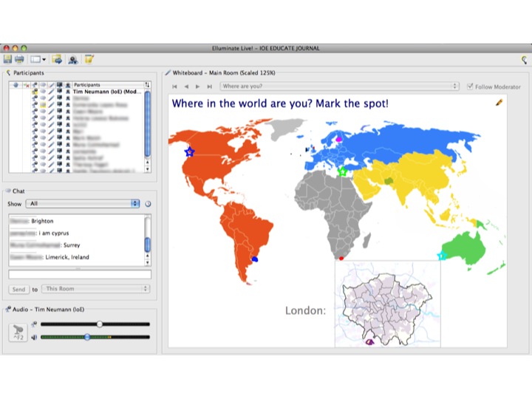
Task: Select Tim Neumann in participants list
Action: [x=107, y=92]
